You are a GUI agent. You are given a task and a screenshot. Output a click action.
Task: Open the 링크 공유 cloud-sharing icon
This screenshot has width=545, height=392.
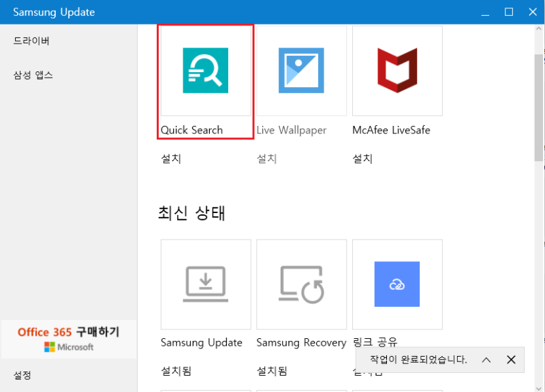[x=397, y=284]
